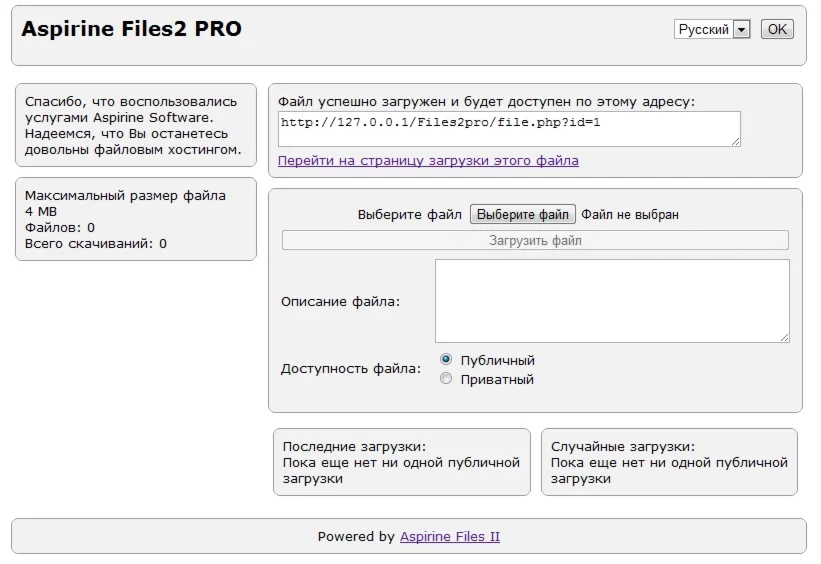Click the OK button next to language selector
The image size is (821, 564).
777,30
